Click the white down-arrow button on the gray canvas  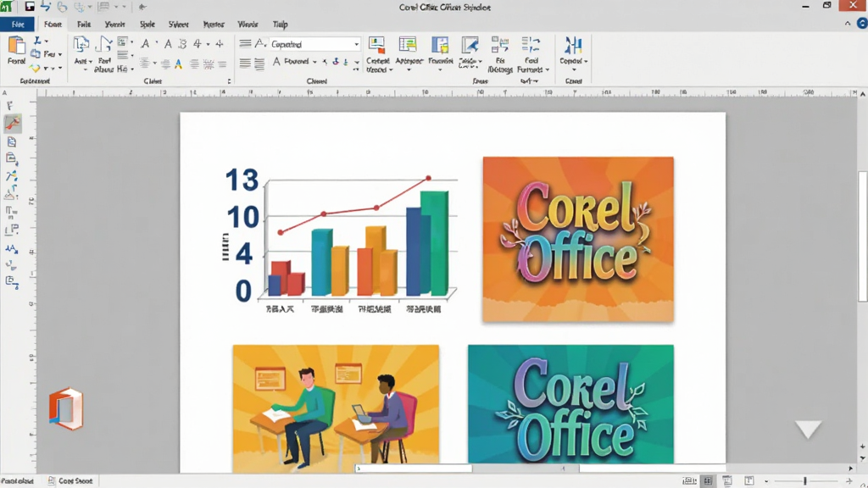(808, 430)
